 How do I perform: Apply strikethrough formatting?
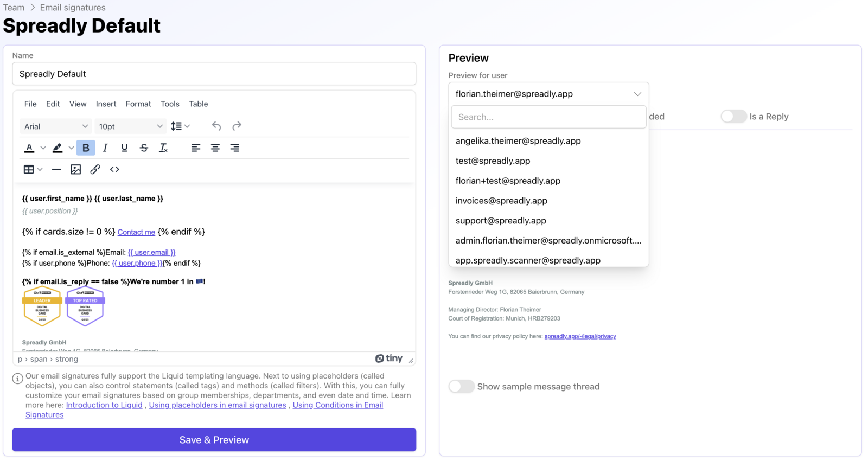[144, 148]
